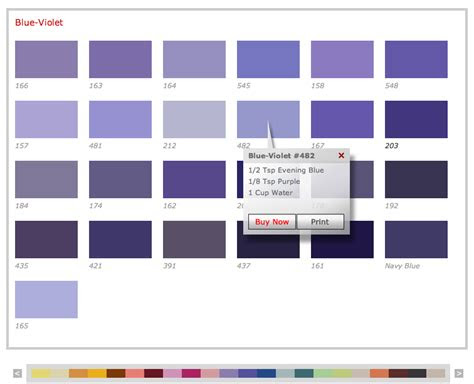This screenshot has width=474, height=384.
Task: Select color swatch 157
Action: point(46,119)
